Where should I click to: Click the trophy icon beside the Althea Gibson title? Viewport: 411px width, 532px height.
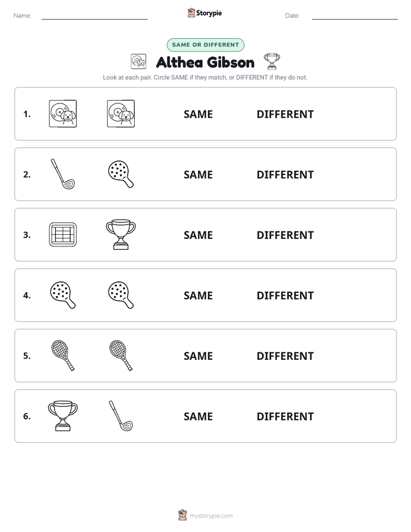(x=272, y=62)
